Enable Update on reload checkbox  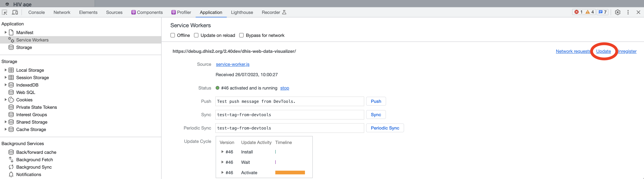click(196, 35)
